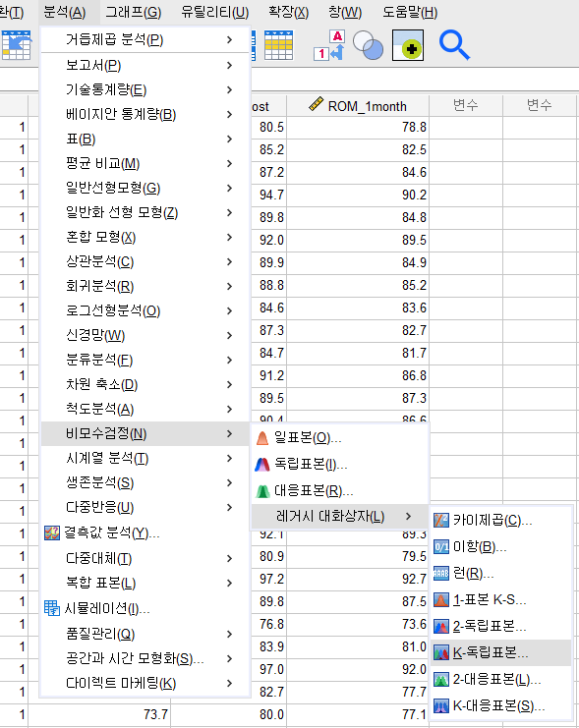579x728 pixels.
Task: Select 혼합 모형(X) menu entry
Action: (x=145, y=237)
